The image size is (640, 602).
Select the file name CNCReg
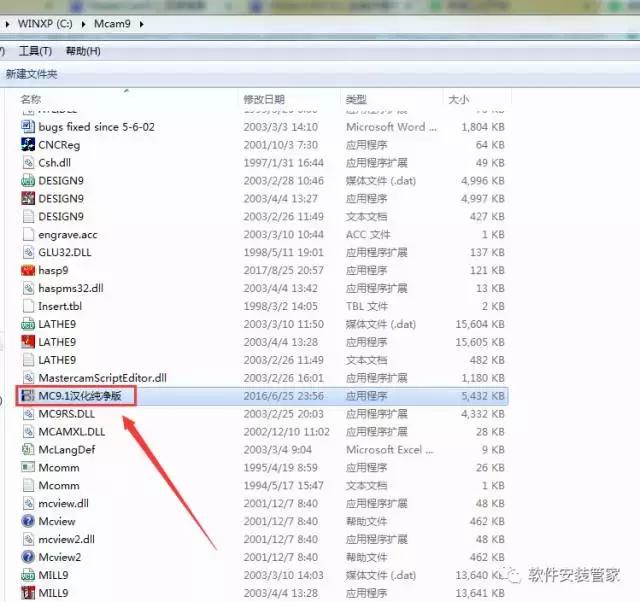(59, 145)
